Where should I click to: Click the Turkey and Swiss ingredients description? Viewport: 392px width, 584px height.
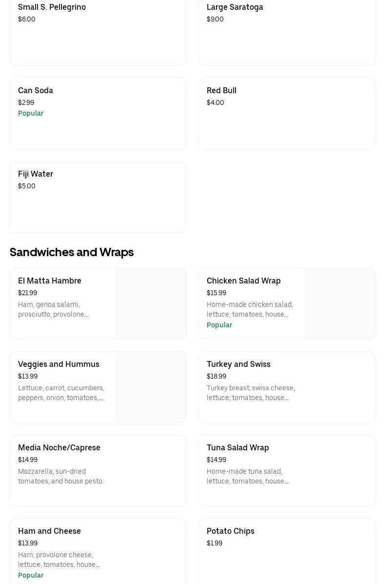pyautogui.click(x=251, y=393)
